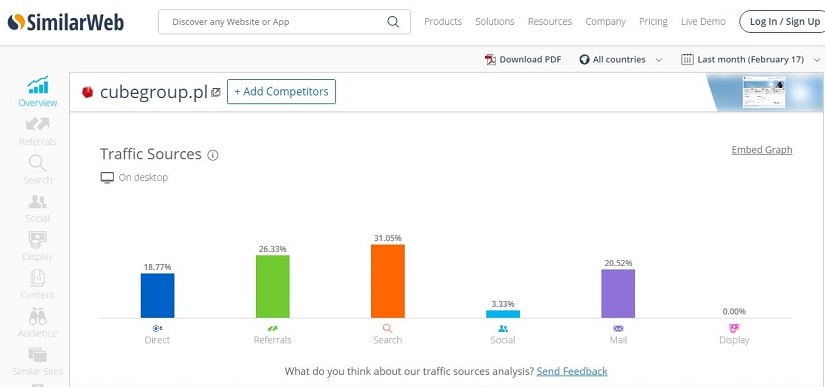Screen dimensions: 825x387
Task: Click the Send Feedback link
Action: (572, 371)
